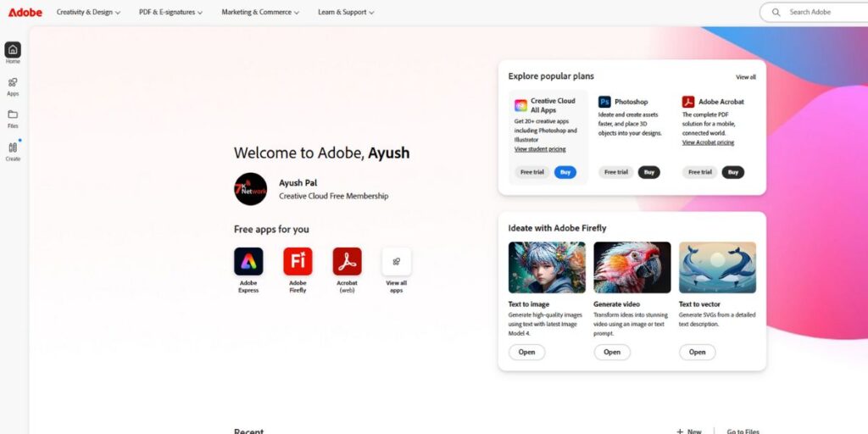868x434 pixels.
Task: Buy Creative Cloud All Apps
Action: [565, 172]
